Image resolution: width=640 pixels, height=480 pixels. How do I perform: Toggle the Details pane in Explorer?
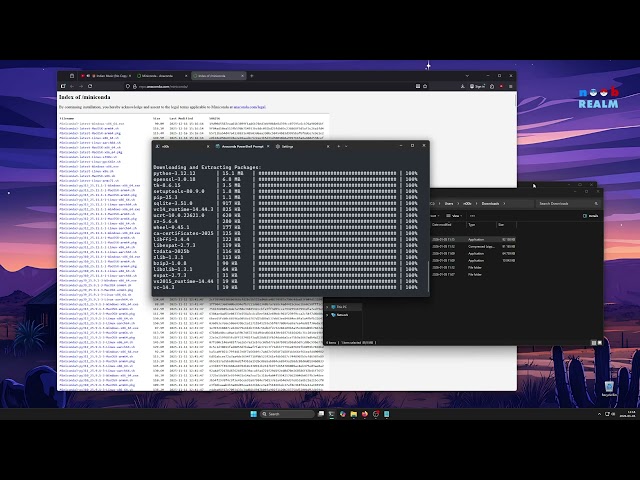[x=591, y=216]
